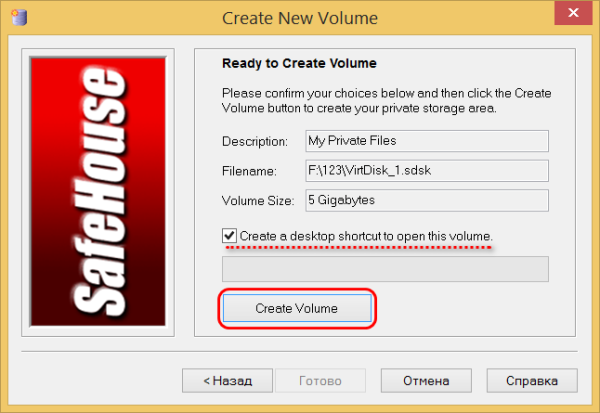600x413 pixels.
Task: Select the Filename field
Action: (x=427, y=170)
